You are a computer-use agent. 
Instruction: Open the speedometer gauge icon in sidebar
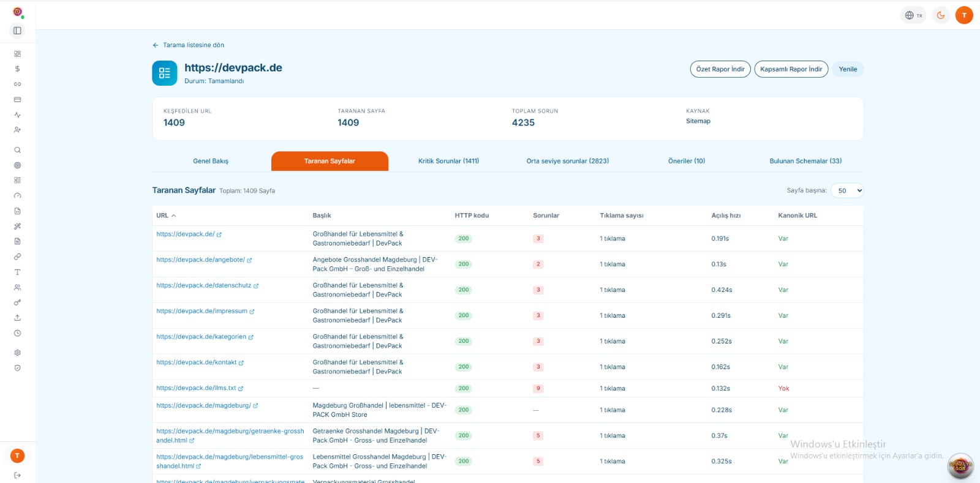click(17, 196)
